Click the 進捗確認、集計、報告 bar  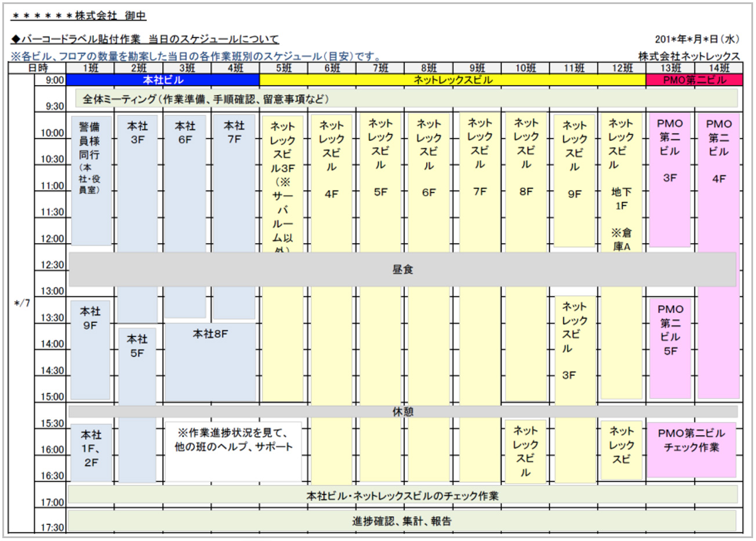402,521
